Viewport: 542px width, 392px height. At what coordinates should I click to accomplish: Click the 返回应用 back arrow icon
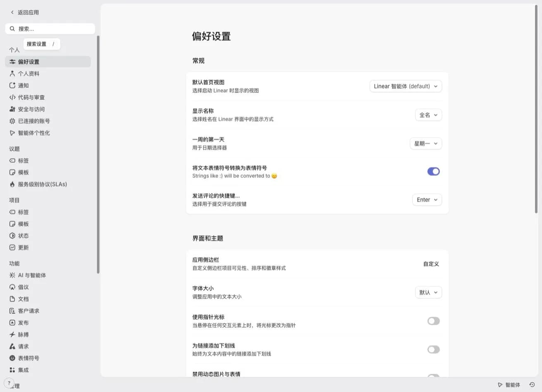pos(12,12)
